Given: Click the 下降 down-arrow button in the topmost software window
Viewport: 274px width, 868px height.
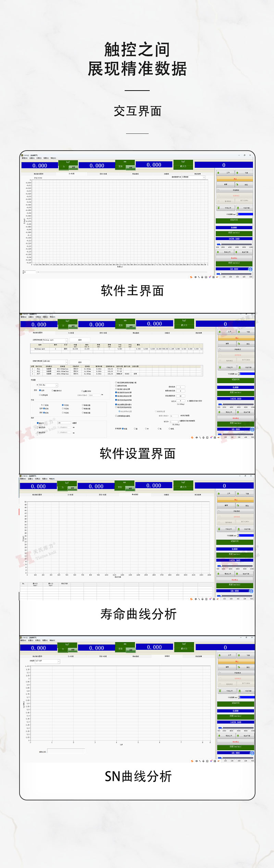Looking at the screenshot, I should coord(244,173).
